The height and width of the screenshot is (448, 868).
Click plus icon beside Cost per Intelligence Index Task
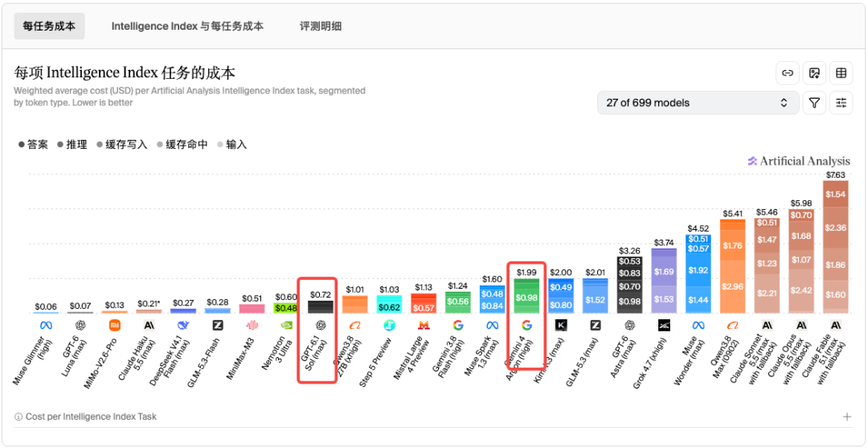(846, 417)
